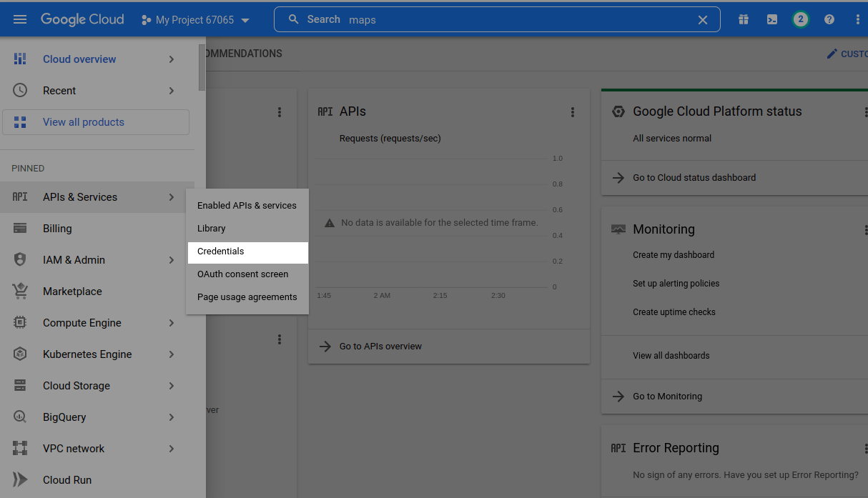
Task: Expand the BigQuery submenu arrow
Action: click(172, 417)
